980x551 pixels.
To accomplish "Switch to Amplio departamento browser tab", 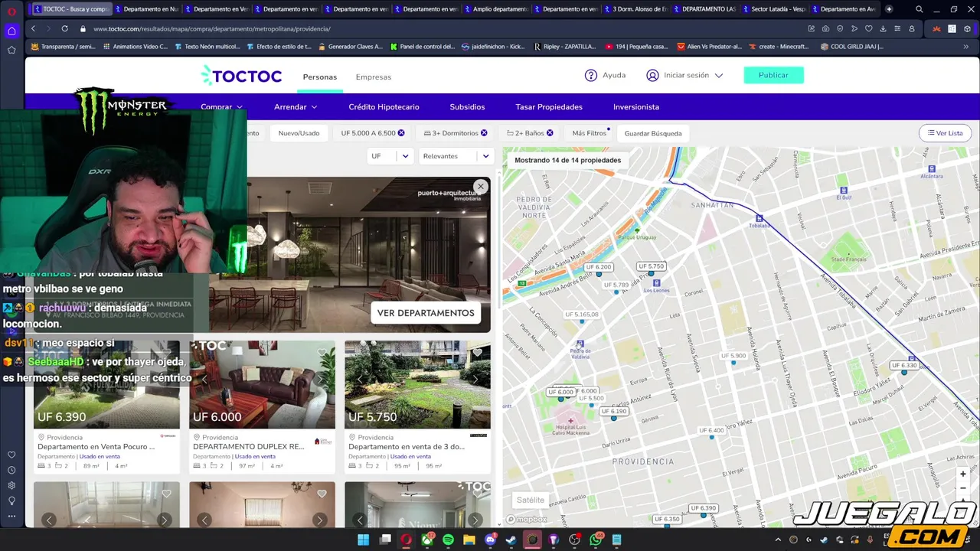I will 495,9.
